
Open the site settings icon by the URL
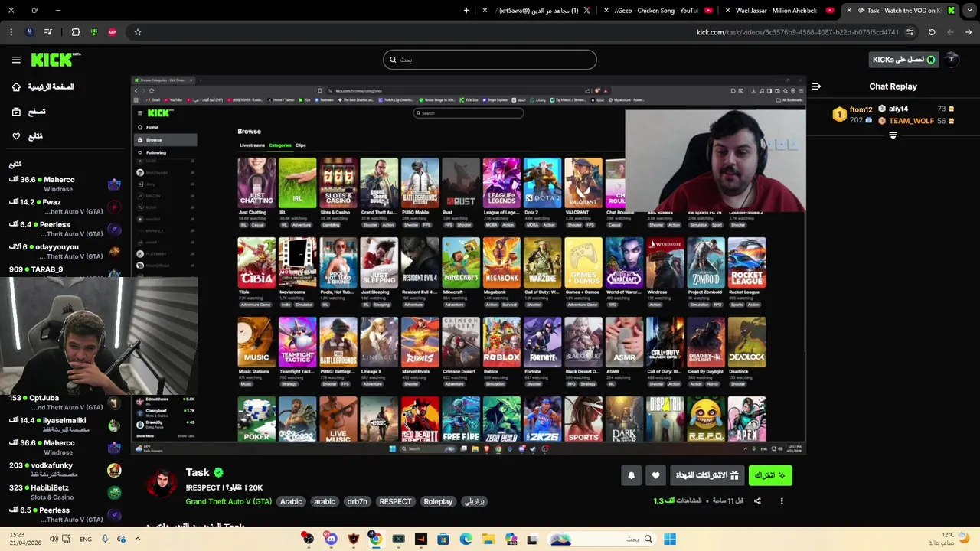point(910,32)
